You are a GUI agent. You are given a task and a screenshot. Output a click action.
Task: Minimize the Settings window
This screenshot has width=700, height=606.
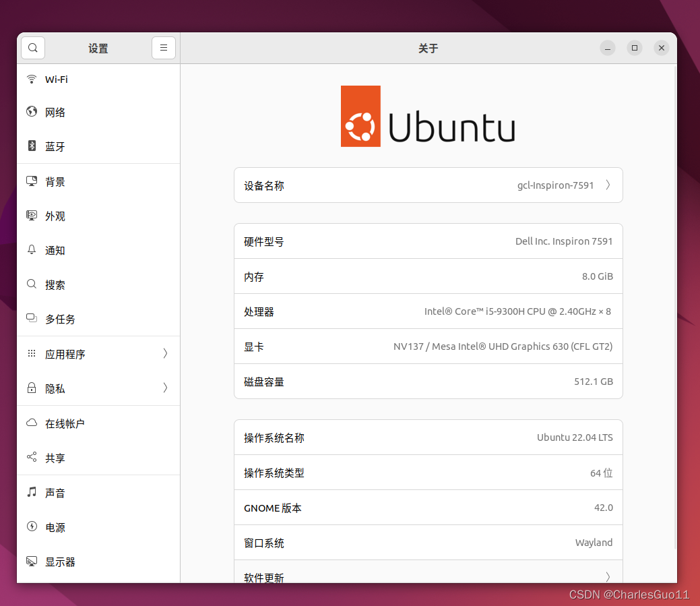[607, 48]
